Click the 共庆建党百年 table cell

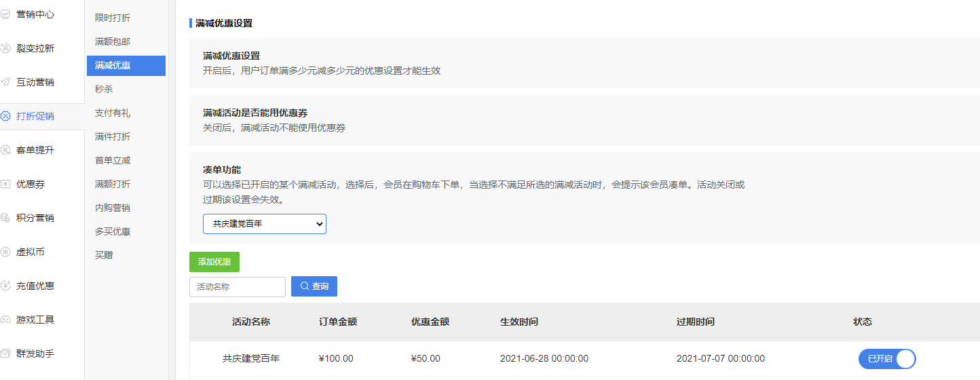click(x=251, y=358)
